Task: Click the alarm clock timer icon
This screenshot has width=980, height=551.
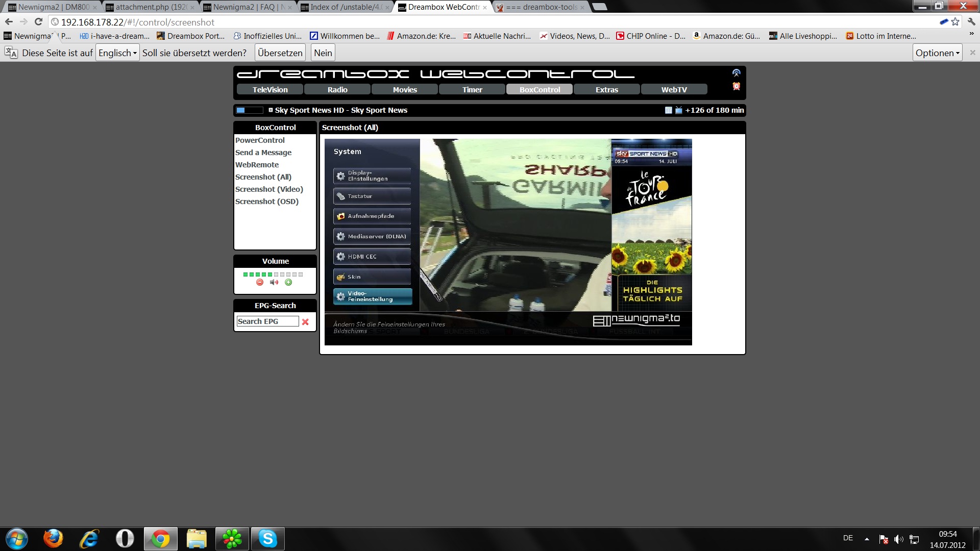Action: click(x=736, y=86)
